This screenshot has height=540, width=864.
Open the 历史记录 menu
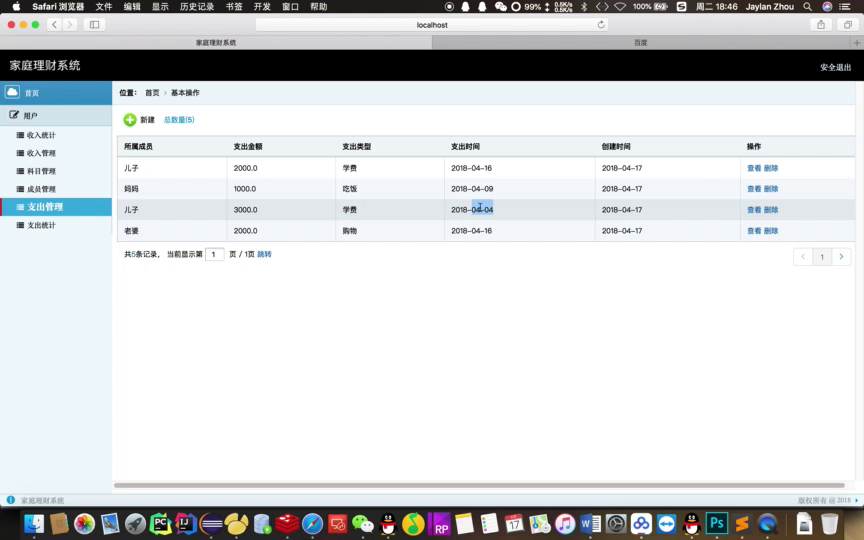tap(197, 7)
